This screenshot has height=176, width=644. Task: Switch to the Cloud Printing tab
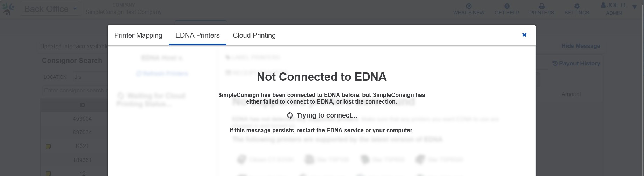(254, 35)
